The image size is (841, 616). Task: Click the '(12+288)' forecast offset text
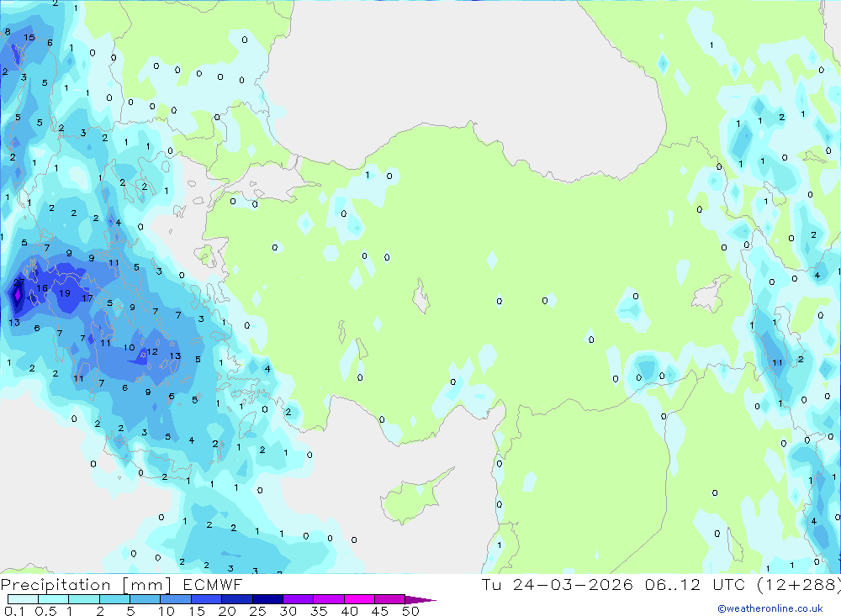799,584
